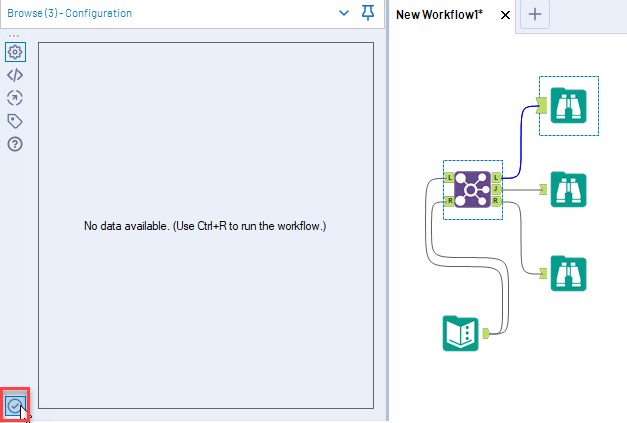Select the middle Browse binoculars tool
The image size is (627, 423).
click(x=568, y=190)
